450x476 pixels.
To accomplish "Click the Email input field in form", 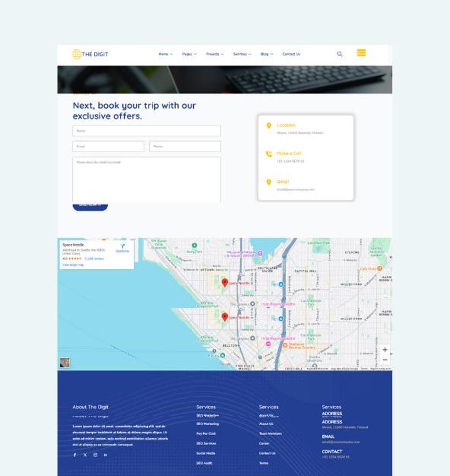I will (x=108, y=146).
